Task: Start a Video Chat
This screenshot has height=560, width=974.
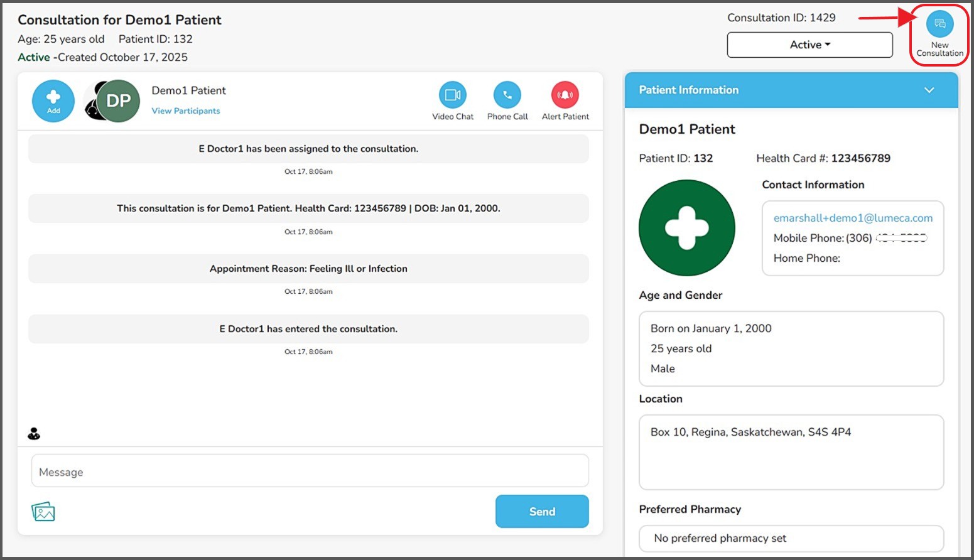Action: [452, 95]
